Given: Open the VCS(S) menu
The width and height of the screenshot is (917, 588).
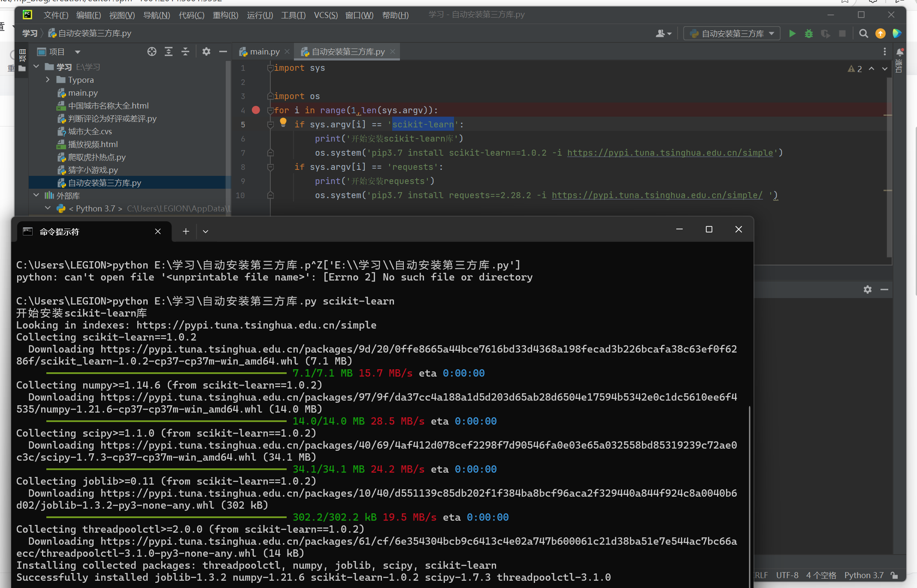Looking at the screenshot, I should point(325,15).
